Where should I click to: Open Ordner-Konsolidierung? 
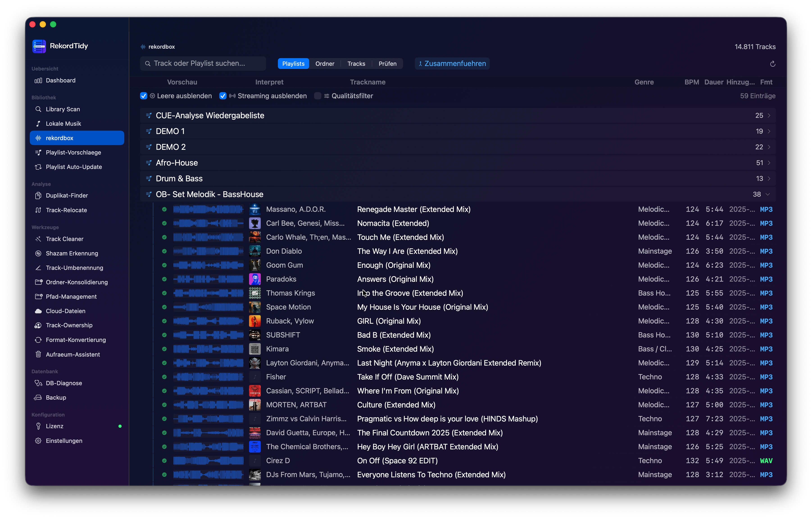click(77, 282)
